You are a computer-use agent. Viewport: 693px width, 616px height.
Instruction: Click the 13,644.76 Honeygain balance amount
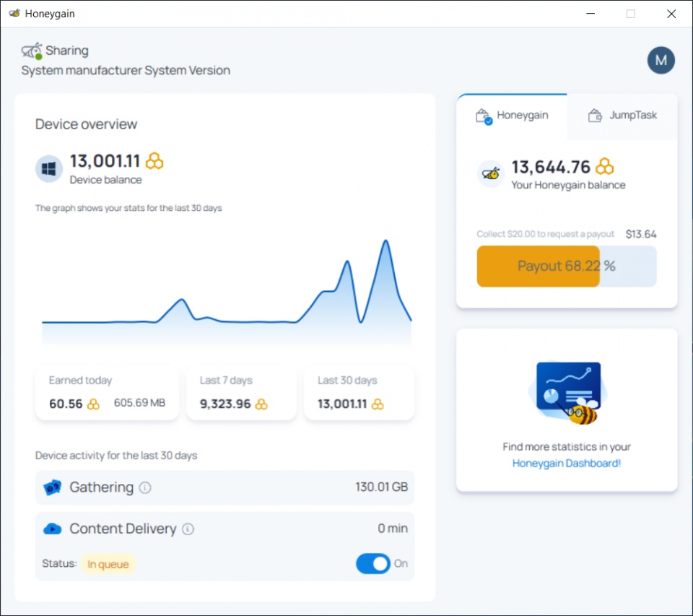(551, 167)
